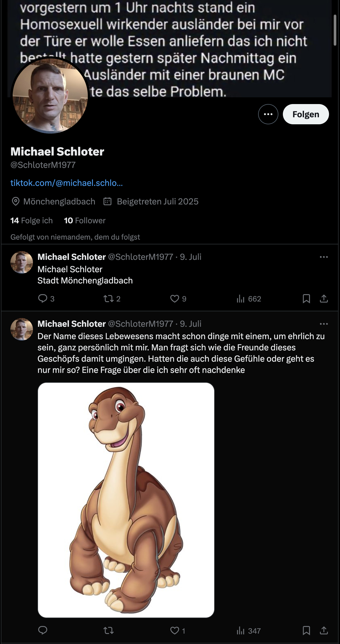Screen dimensions: 340x644
Task: Open the cartoon dinosaur image
Action: click(126, 500)
